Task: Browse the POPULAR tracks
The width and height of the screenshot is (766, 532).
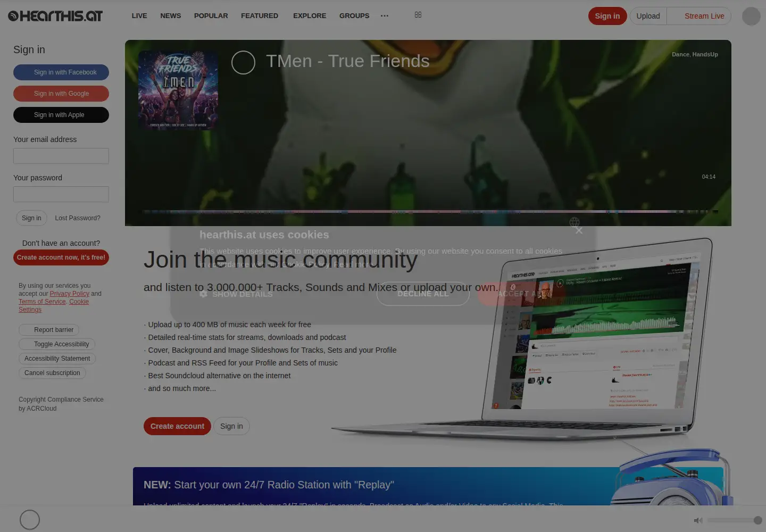Action: click(x=211, y=16)
